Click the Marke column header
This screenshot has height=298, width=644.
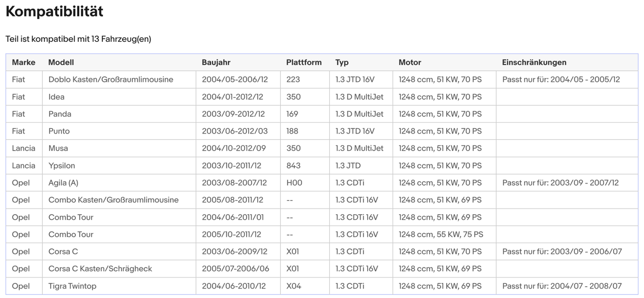pyautogui.click(x=24, y=62)
